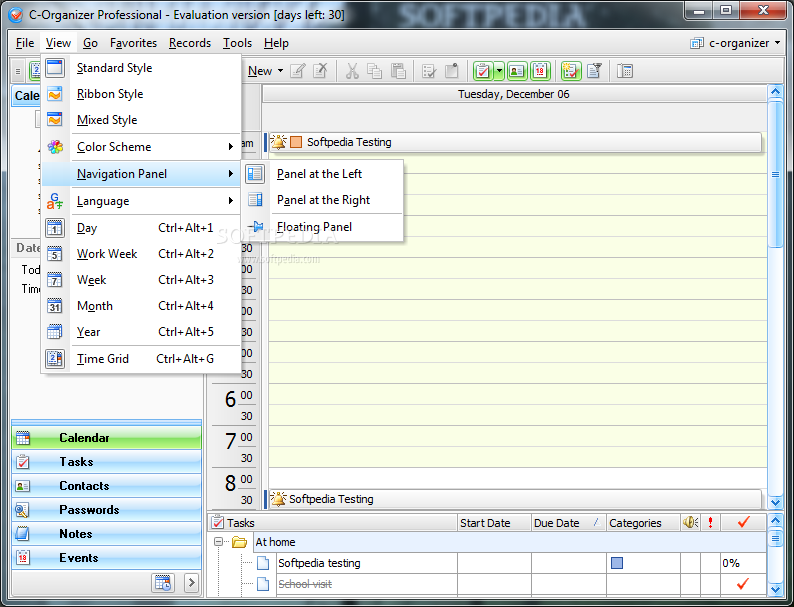Switch to Month view in menu

coord(141,306)
